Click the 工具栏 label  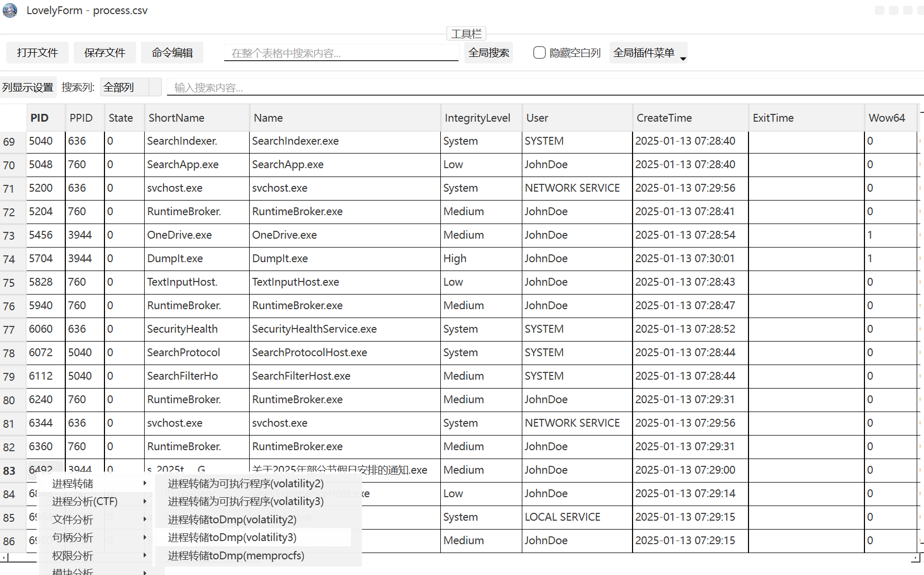[x=466, y=34]
